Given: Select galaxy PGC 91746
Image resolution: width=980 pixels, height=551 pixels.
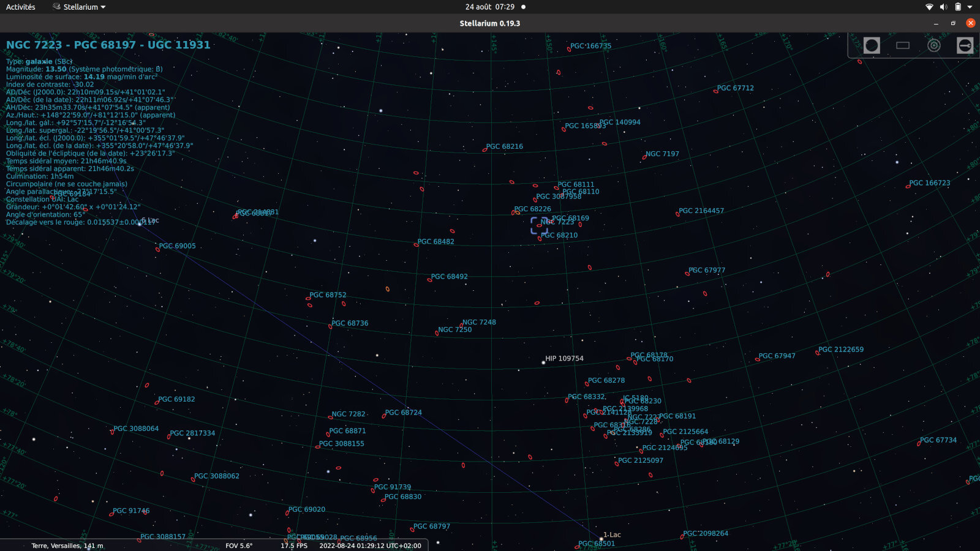Looking at the screenshot, I should (131, 511).
